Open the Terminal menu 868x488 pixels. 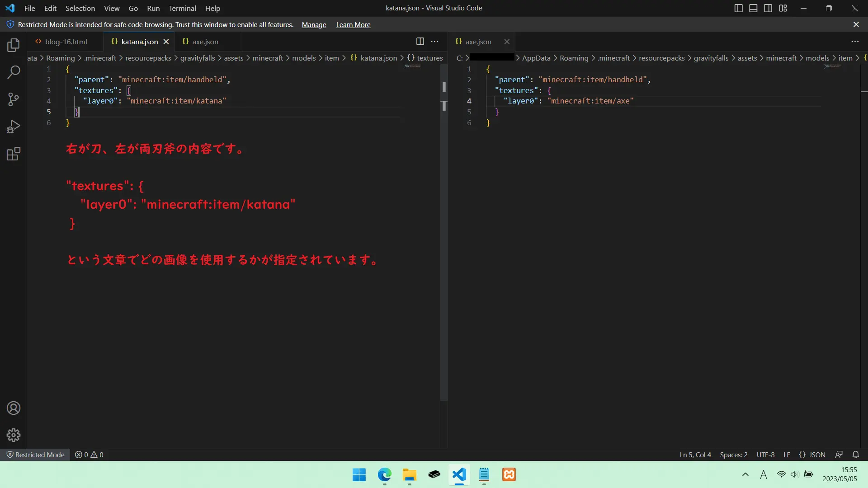click(x=182, y=8)
